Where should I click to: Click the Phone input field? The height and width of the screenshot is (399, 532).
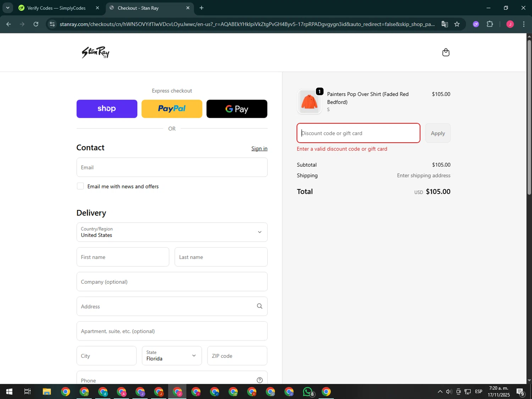pos(172,378)
